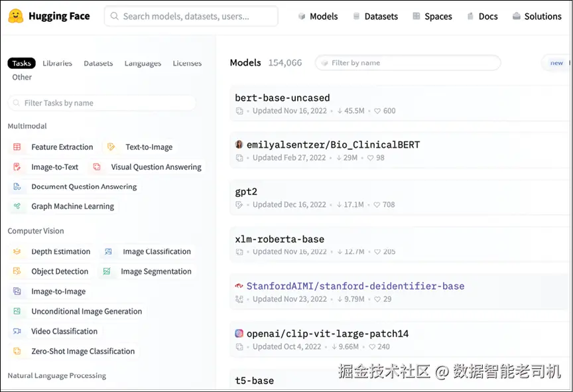Image resolution: width=573 pixels, height=392 pixels.
Task: Switch to the Licenses filter tab
Action: tap(187, 63)
